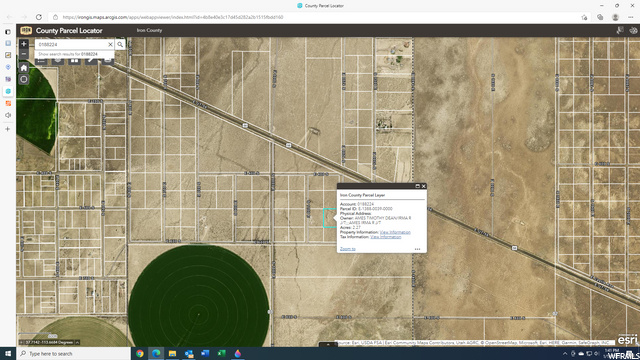This screenshot has height=360, width=640.
Task: Open popup more actions ellipsis
Action: pyautogui.click(x=417, y=249)
